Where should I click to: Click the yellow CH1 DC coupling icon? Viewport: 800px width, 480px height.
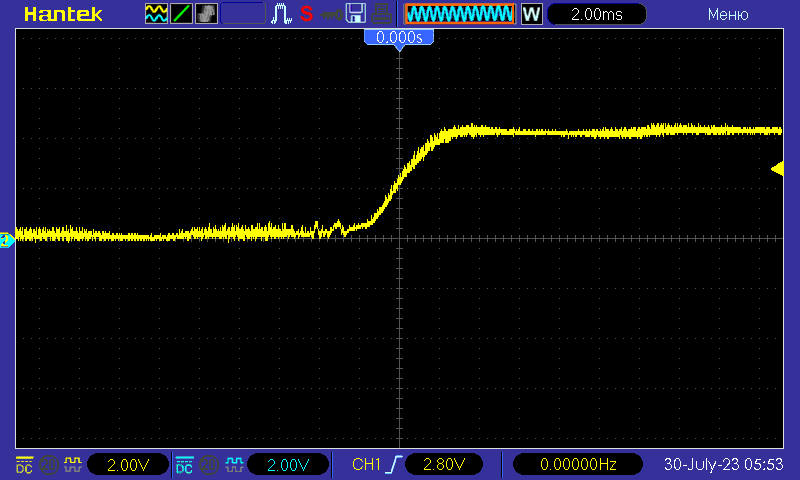tap(24, 465)
